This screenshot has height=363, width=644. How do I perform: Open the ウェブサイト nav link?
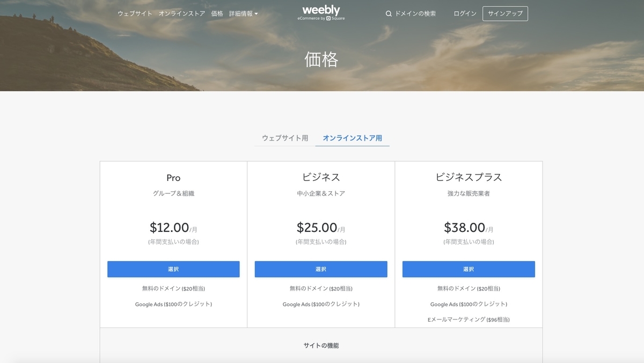coord(135,13)
